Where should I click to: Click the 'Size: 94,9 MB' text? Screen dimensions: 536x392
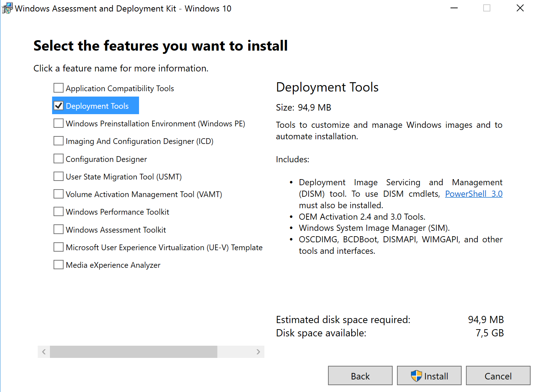[304, 107]
